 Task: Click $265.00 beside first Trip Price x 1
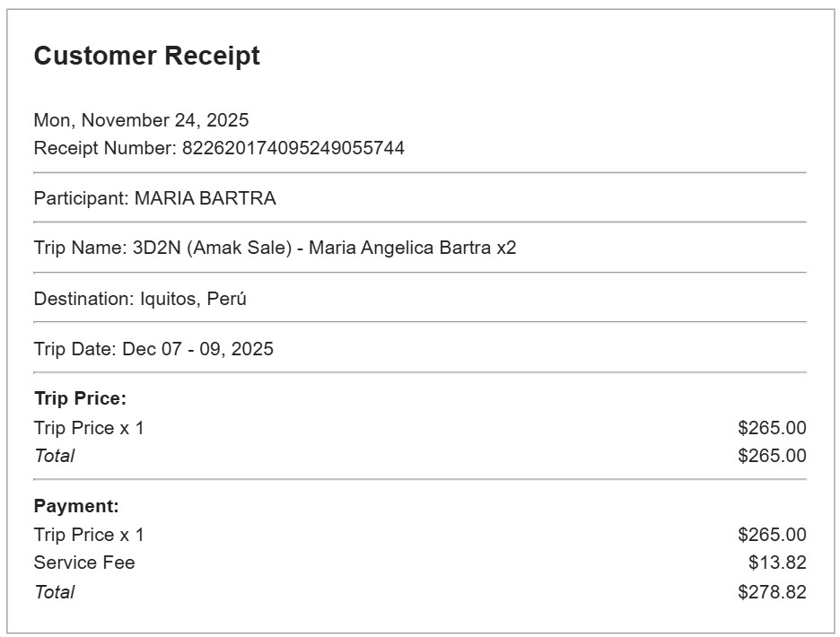click(772, 428)
